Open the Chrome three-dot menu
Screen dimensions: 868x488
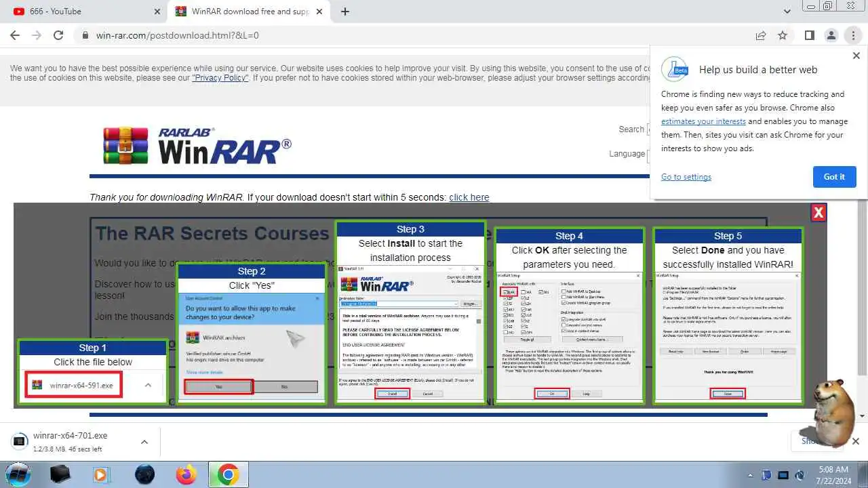pyautogui.click(x=853, y=35)
